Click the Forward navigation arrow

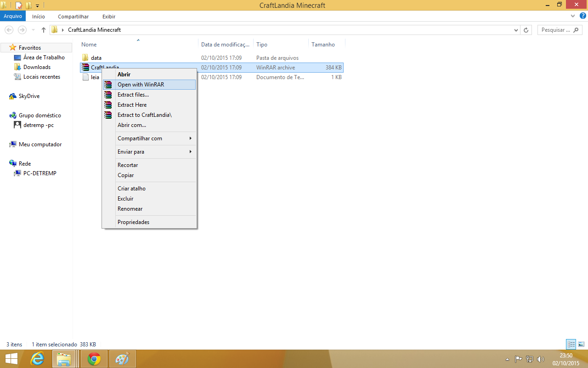22,30
